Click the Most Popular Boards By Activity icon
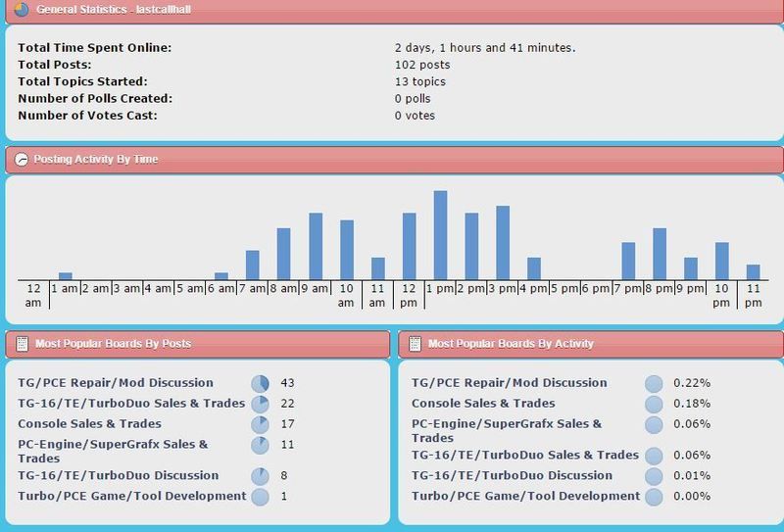 (414, 344)
